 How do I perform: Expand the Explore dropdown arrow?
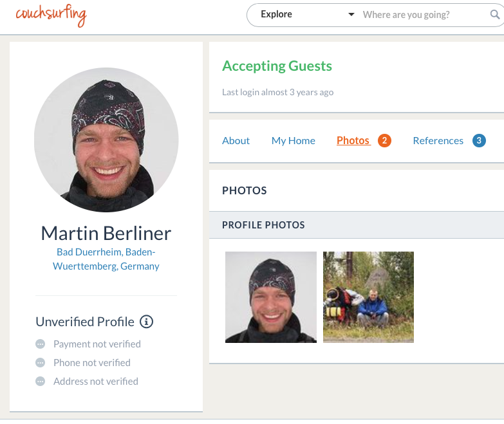click(351, 14)
